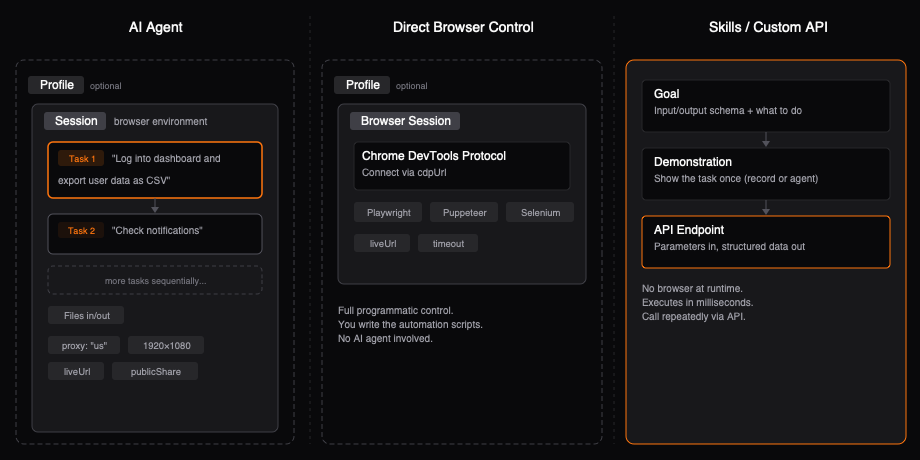
Task: Select the Profile tag in AI Agent panel
Action: tap(56, 85)
